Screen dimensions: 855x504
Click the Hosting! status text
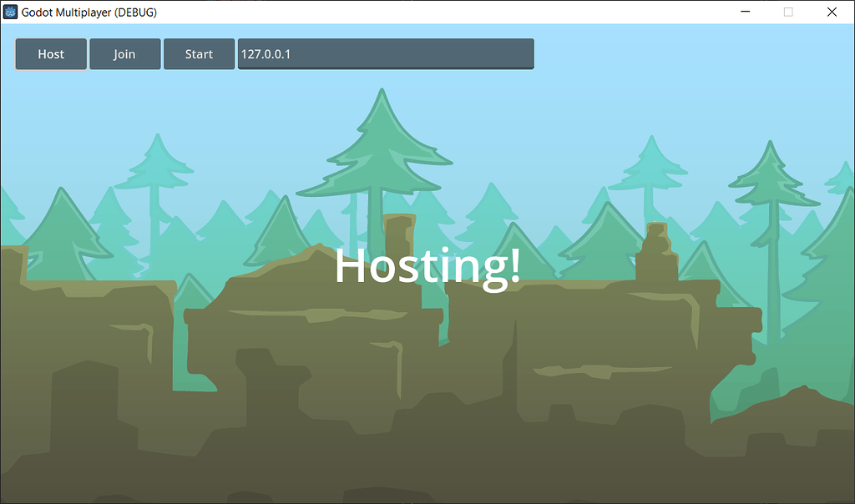point(427,267)
